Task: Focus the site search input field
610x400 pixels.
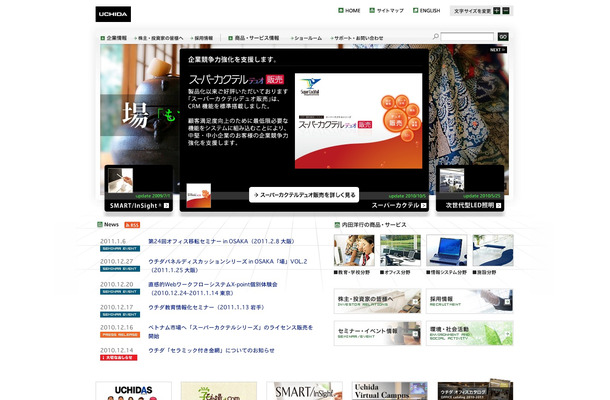Action: tap(467, 37)
